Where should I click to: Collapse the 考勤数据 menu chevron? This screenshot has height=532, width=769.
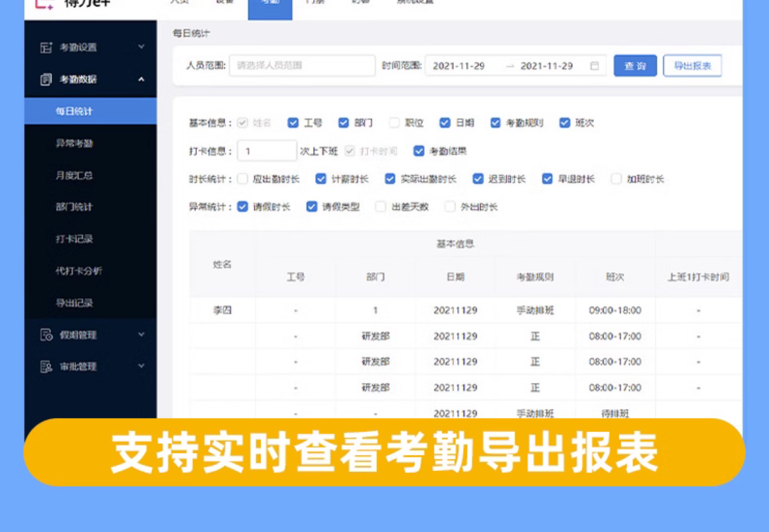pyautogui.click(x=141, y=79)
